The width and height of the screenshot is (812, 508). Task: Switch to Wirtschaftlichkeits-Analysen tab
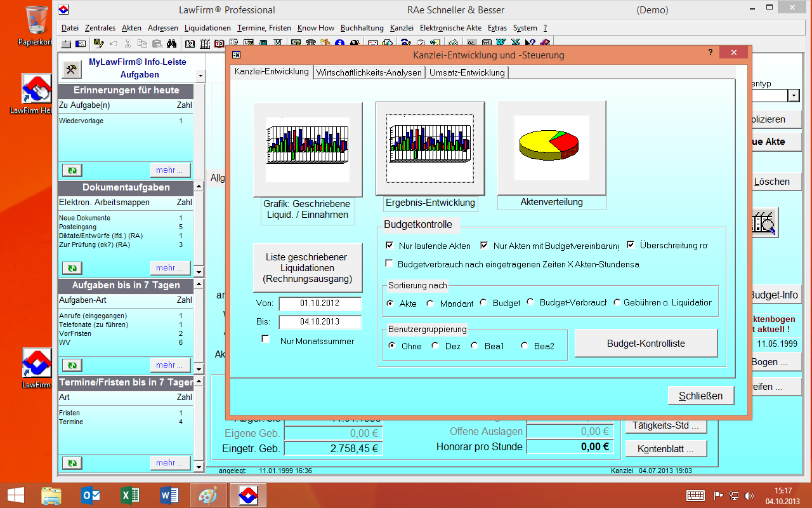point(369,72)
